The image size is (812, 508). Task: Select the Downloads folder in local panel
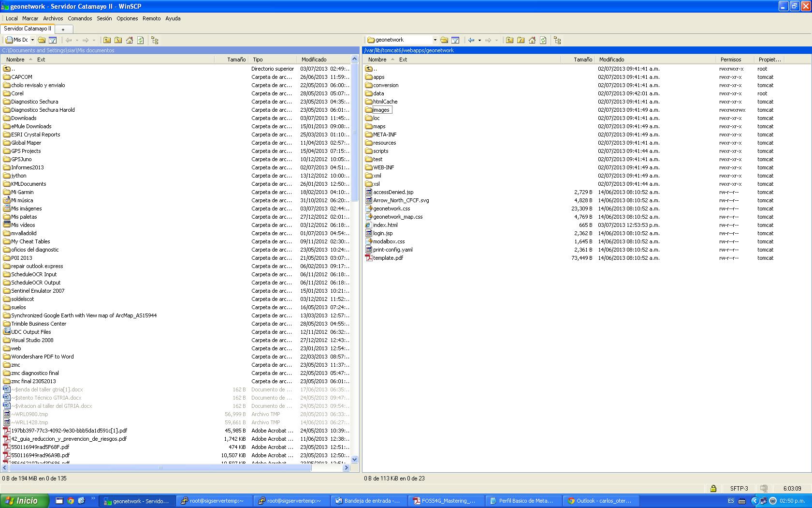point(24,118)
